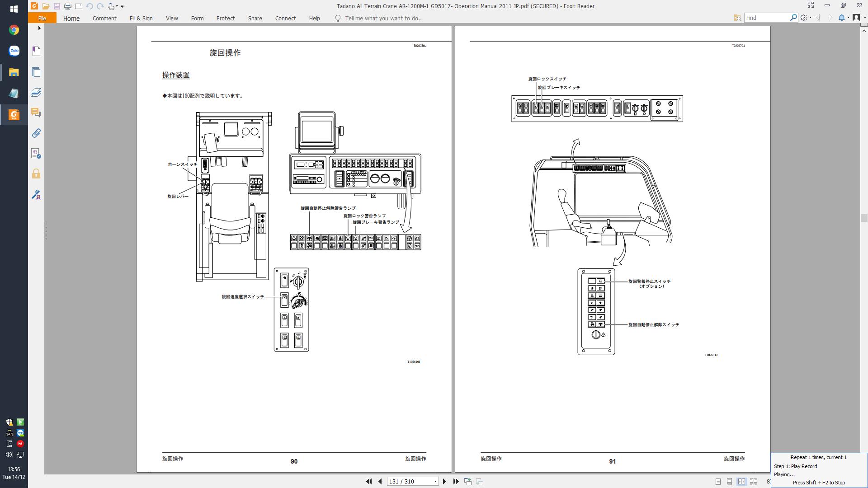Open the Security lock panel
Screen dimensions: 868x488
pos(36,174)
